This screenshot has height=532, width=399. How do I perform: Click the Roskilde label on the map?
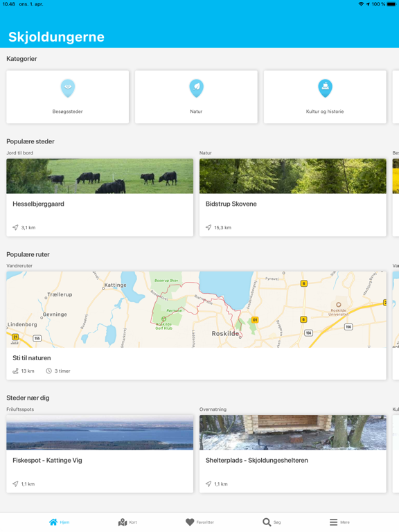[x=225, y=334]
